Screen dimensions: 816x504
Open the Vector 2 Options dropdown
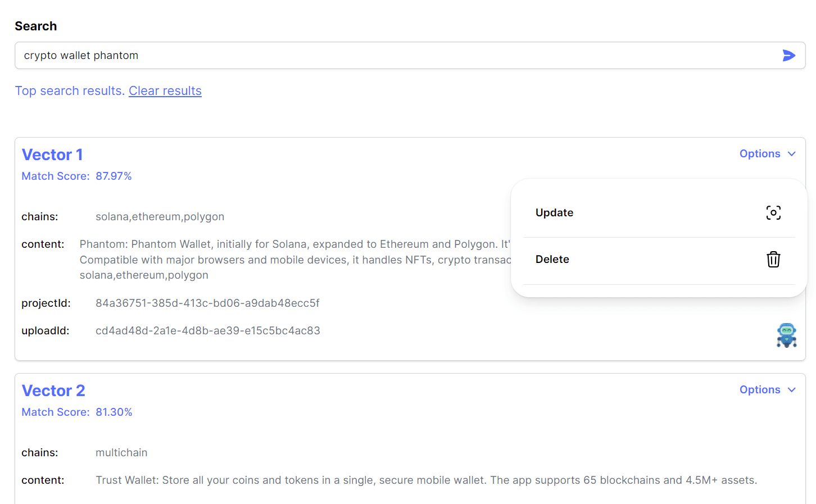point(768,390)
